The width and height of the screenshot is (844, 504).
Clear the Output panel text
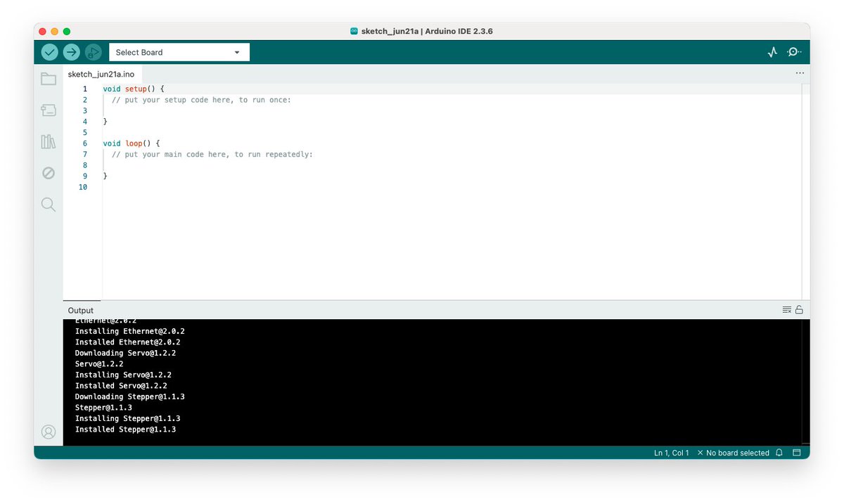pyautogui.click(x=787, y=310)
